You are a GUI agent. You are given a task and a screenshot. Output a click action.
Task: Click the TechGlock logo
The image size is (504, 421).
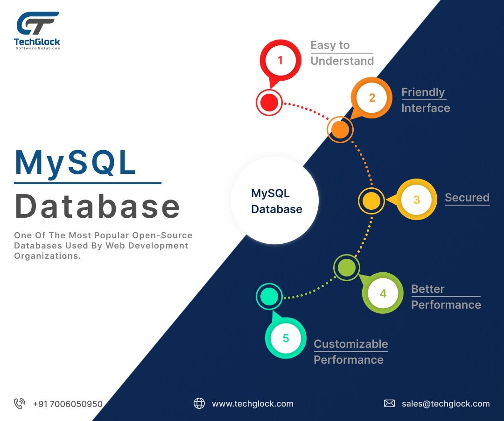click(x=37, y=30)
